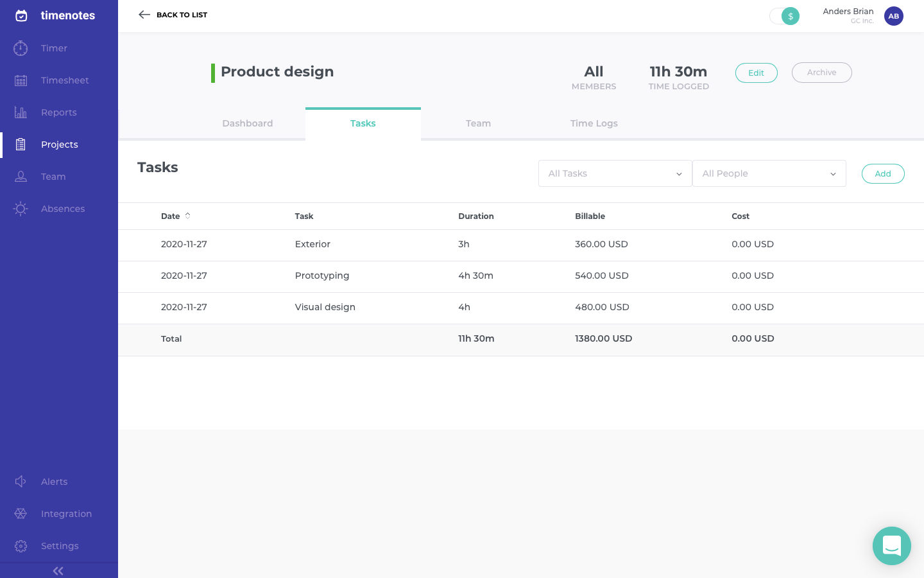
Task: Open the Reports bar chart icon
Action: (x=21, y=112)
